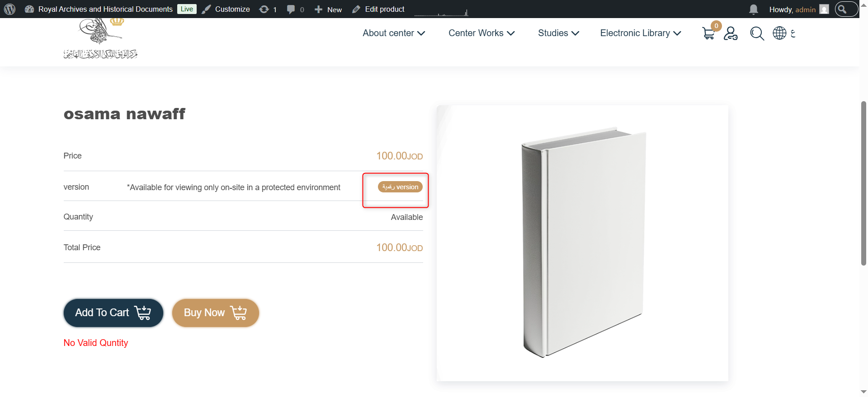The height and width of the screenshot is (397, 868).
Task: Click the Buy Now button
Action: pyautogui.click(x=216, y=313)
